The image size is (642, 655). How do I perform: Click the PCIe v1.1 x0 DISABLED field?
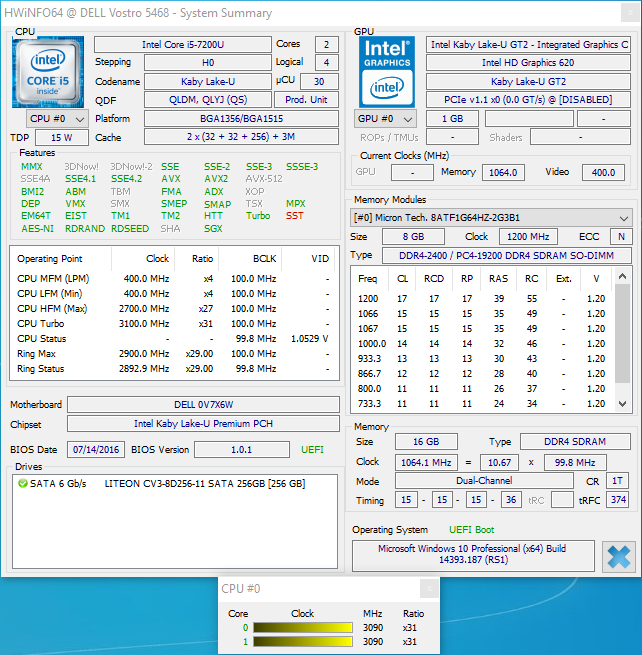click(528, 100)
